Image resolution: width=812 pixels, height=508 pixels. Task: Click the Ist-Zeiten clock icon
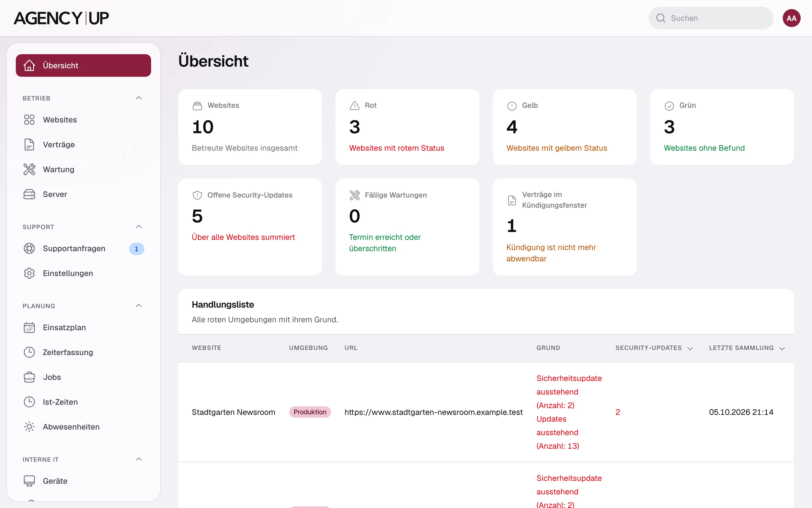click(29, 402)
